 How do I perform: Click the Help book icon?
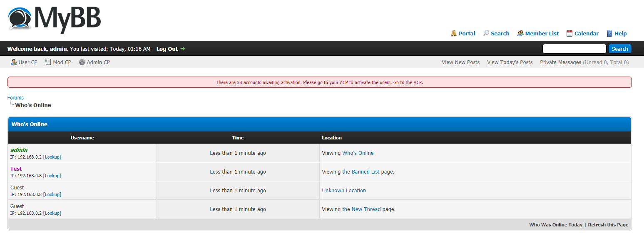(609, 33)
